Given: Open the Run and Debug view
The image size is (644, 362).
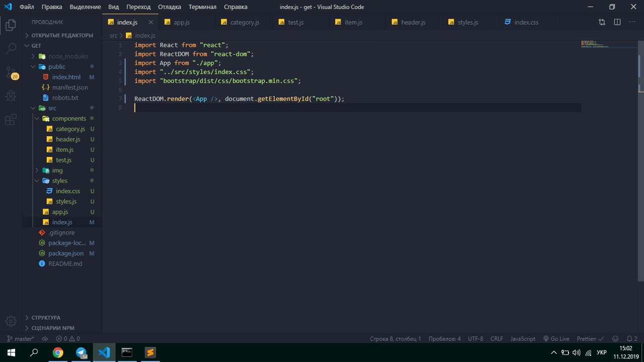Looking at the screenshot, I should click(x=11, y=96).
